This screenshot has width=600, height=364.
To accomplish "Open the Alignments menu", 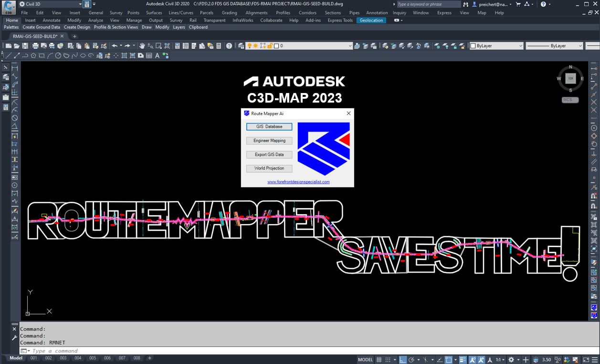I will pos(256,13).
